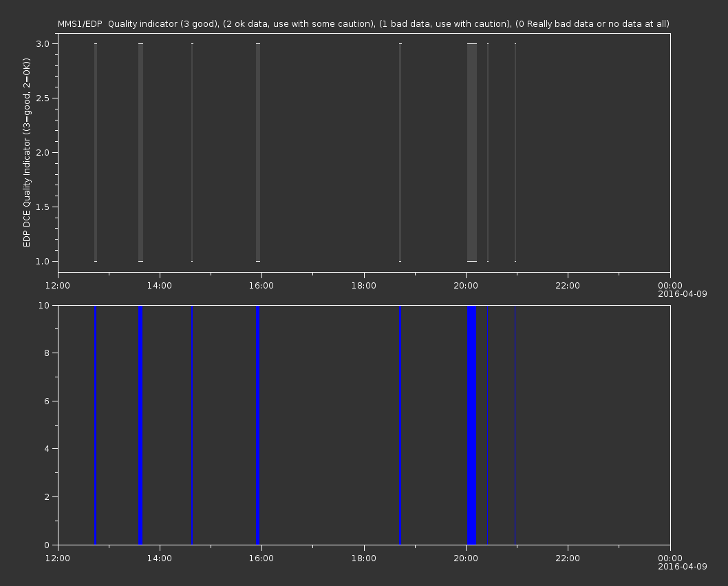Screen dimensions: 728x586
Task: Select the widest gray bar after 20:00 in top plot
Action: [x=472, y=152]
